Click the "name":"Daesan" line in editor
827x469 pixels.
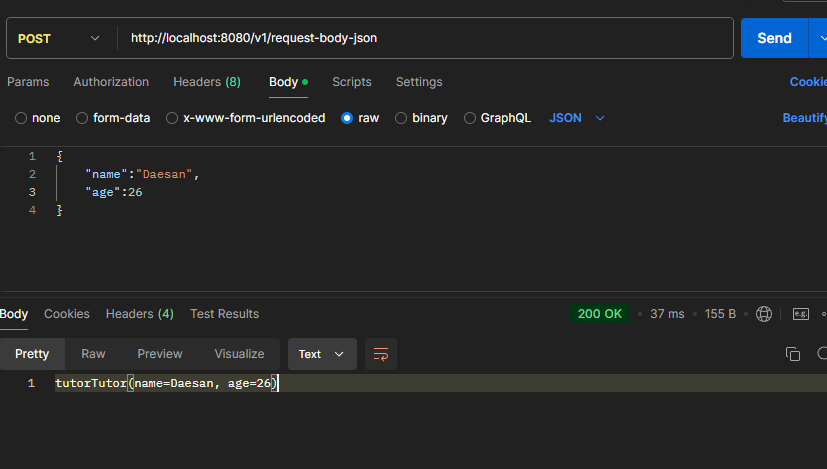click(142, 174)
